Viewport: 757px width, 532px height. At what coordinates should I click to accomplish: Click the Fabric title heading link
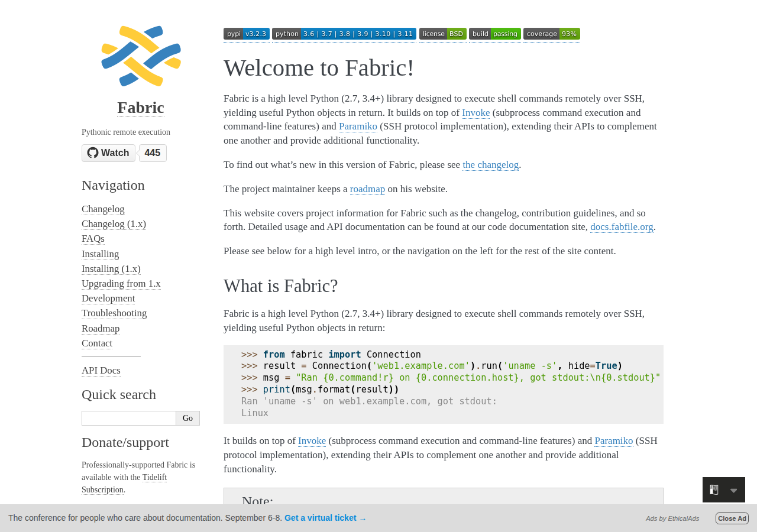pyautogui.click(x=141, y=108)
